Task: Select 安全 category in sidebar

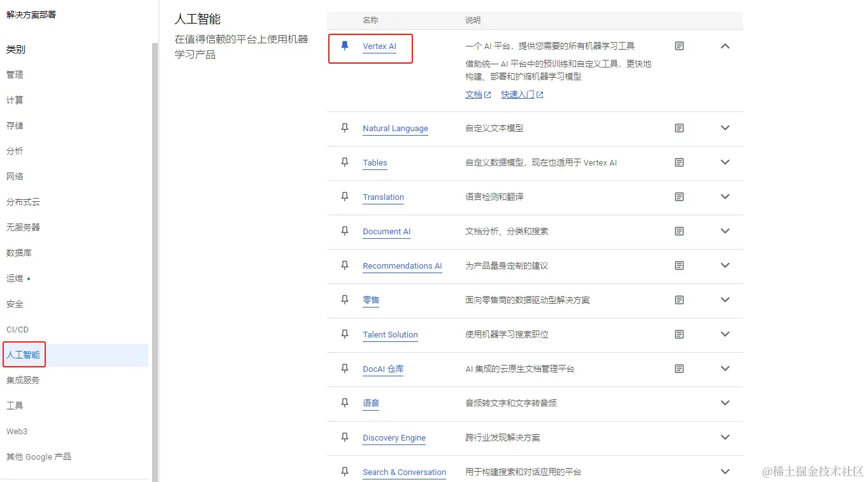Action: (x=15, y=304)
